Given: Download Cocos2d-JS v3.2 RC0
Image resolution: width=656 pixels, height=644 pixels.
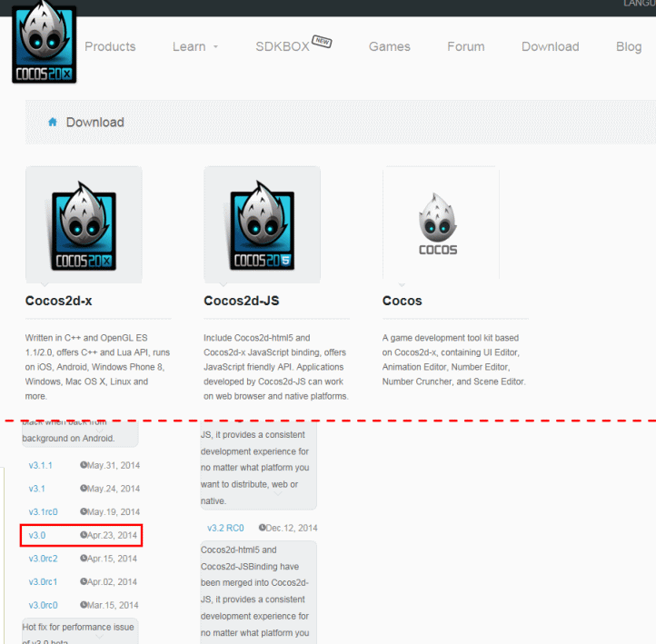Looking at the screenshot, I should click(225, 528).
